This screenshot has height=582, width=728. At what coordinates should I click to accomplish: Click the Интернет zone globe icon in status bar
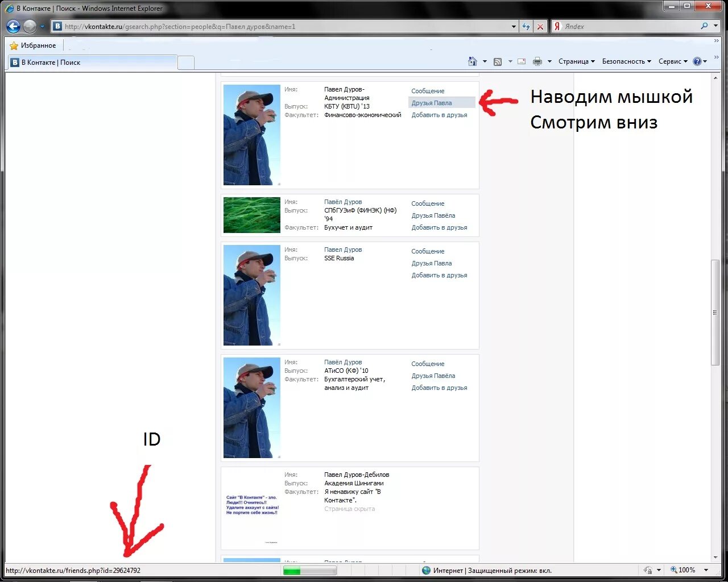click(x=426, y=570)
